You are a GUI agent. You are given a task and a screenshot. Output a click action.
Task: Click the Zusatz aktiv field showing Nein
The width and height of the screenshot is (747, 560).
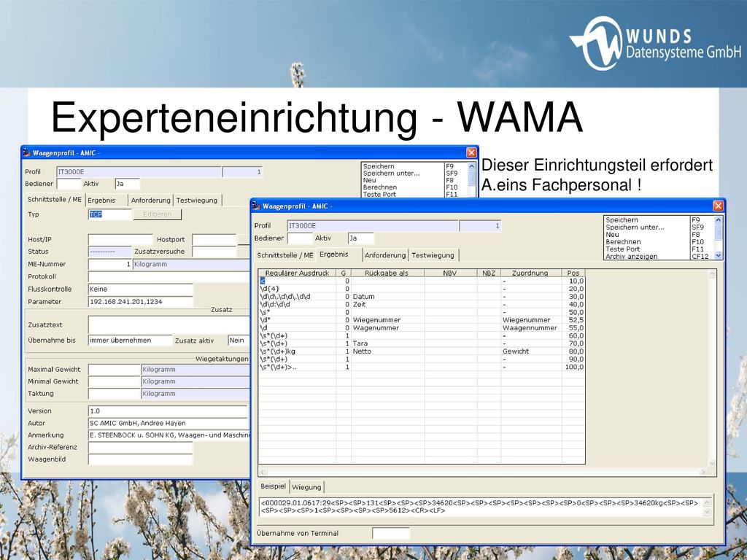pos(239,341)
